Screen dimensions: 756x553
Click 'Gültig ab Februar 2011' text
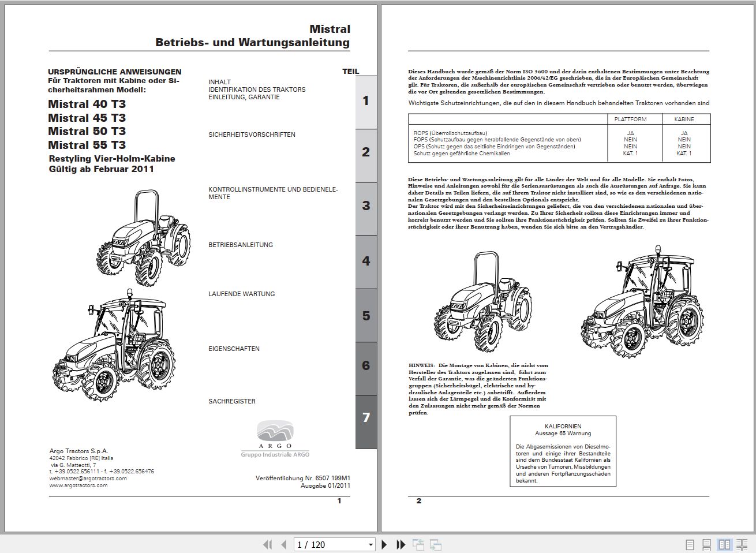102,169
